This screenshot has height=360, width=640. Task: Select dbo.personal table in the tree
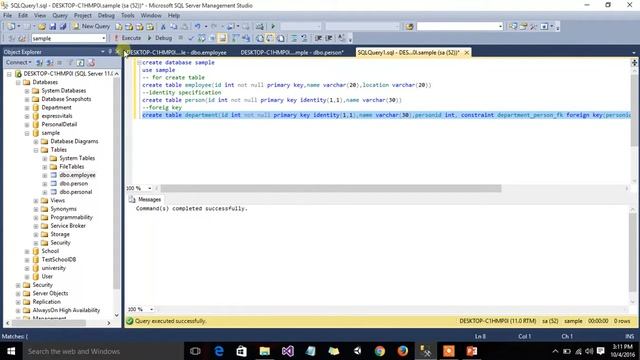click(x=76, y=192)
